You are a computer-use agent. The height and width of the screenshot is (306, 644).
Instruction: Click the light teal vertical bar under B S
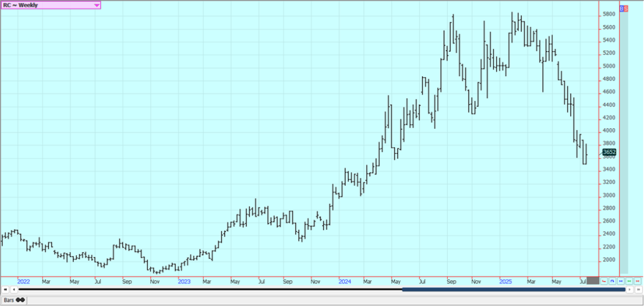point(624,143)
